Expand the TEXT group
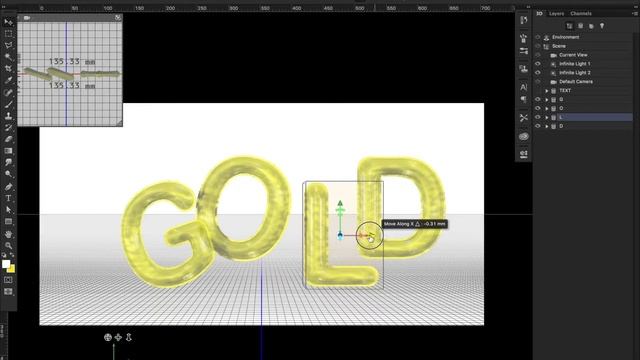This screenshot has height=360, width=640. click(x=547, y=91)
